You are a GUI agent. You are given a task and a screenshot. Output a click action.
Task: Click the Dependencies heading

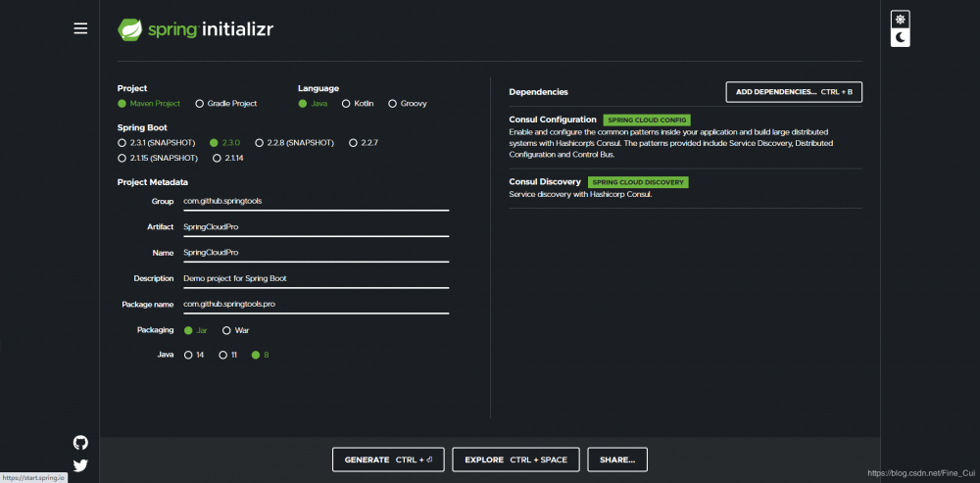click(538, 92)
